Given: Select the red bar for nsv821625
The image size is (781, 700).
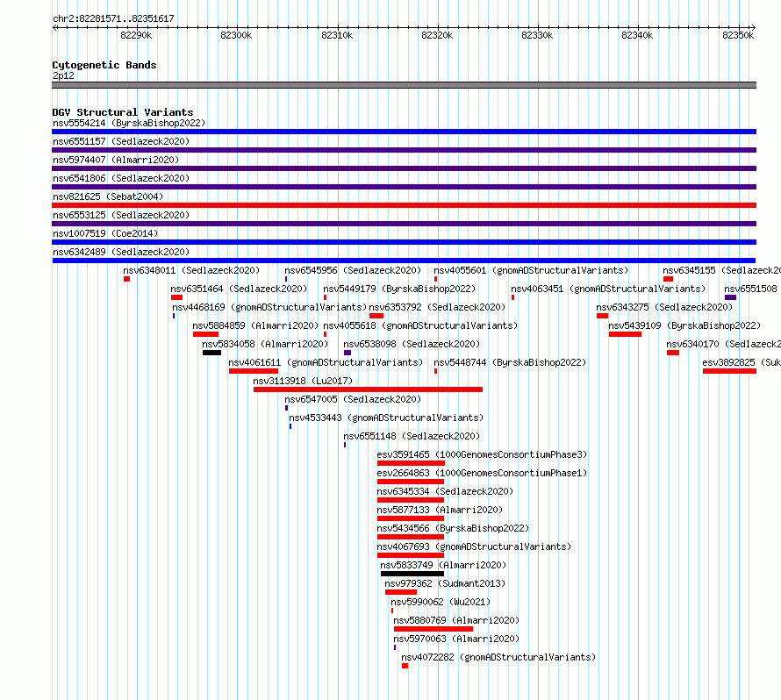Looking at the screenshot, I should point(404,205).
